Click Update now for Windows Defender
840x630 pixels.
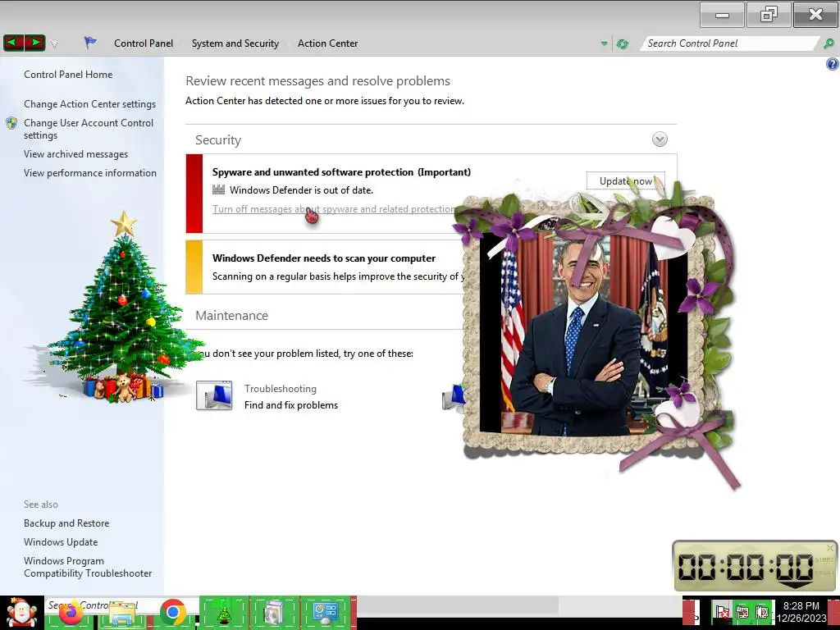[625, 181]
